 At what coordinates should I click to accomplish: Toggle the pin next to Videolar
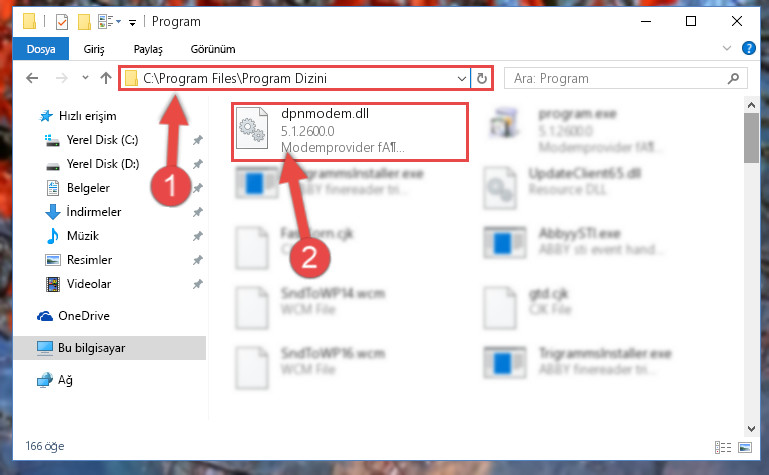coord(198,284)
